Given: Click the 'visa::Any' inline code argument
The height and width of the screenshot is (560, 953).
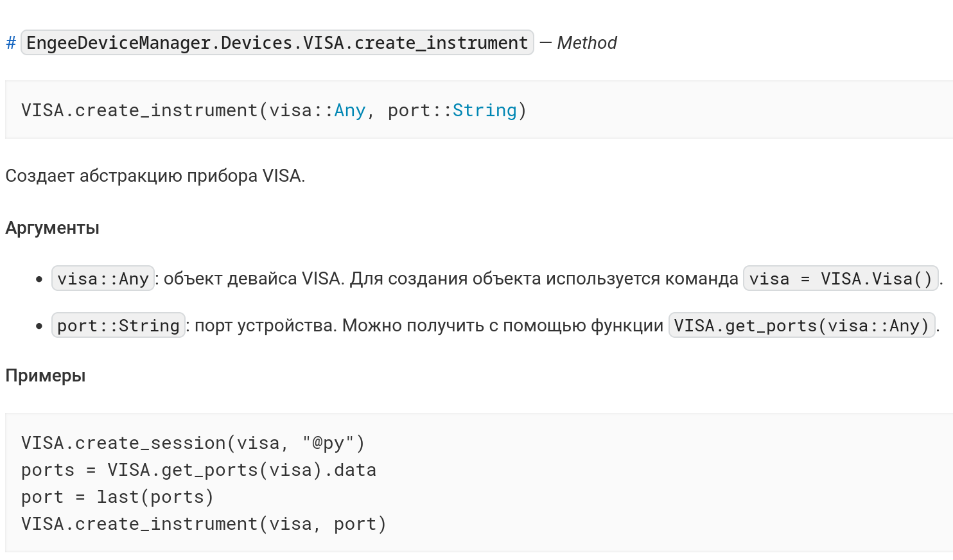Looking at the screenshot, I should tap(103, 279).
